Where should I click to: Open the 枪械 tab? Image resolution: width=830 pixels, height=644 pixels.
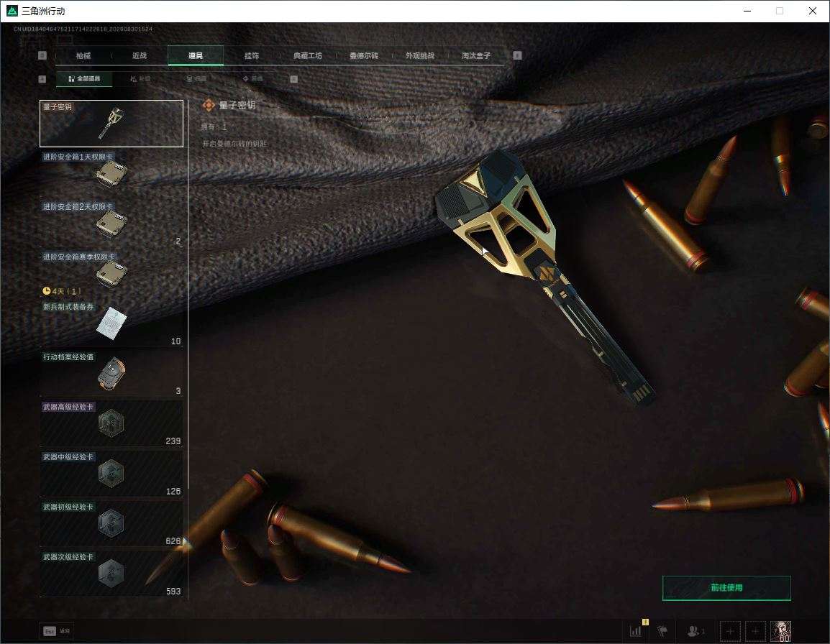click(x=83, y=55)
